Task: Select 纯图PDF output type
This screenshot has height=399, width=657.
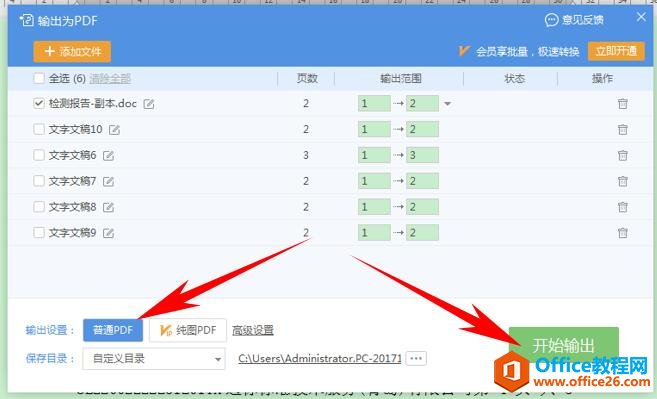Action: [x=188, y=330]
